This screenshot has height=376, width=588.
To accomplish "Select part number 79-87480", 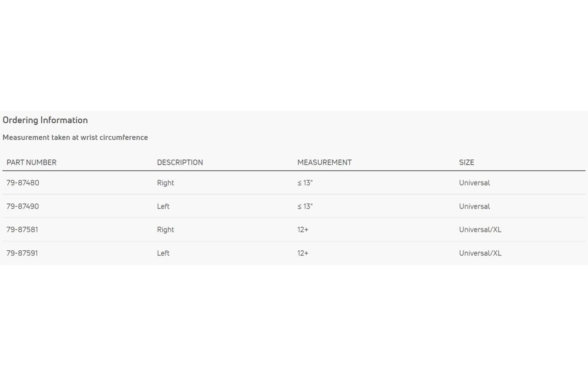I will coord(23,183).
